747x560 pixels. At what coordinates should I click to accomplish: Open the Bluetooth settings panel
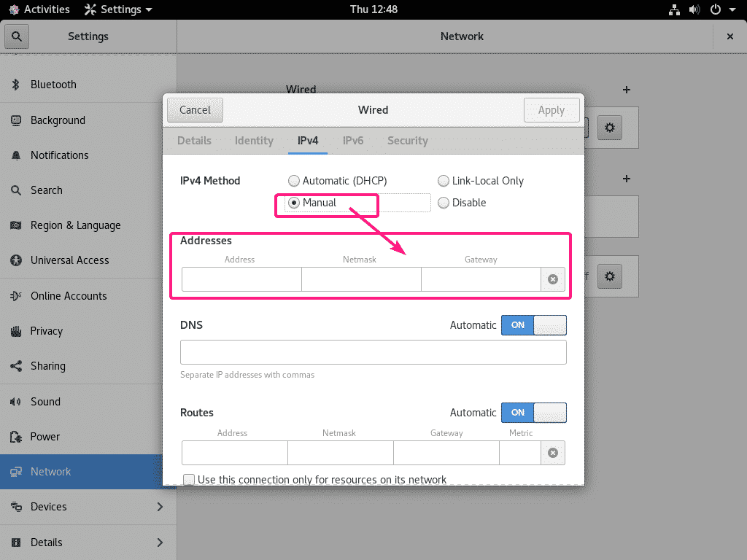tap(88, 85)
